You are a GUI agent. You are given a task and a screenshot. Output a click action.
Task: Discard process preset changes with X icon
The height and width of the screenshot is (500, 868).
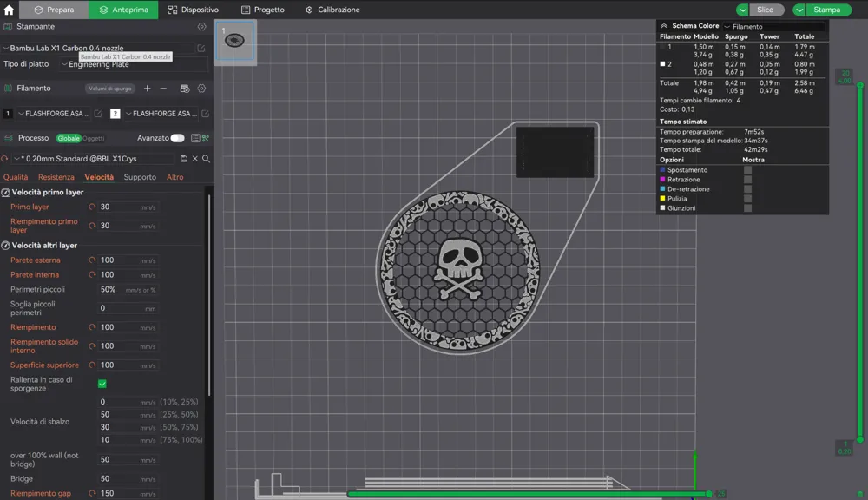point(194,158)
